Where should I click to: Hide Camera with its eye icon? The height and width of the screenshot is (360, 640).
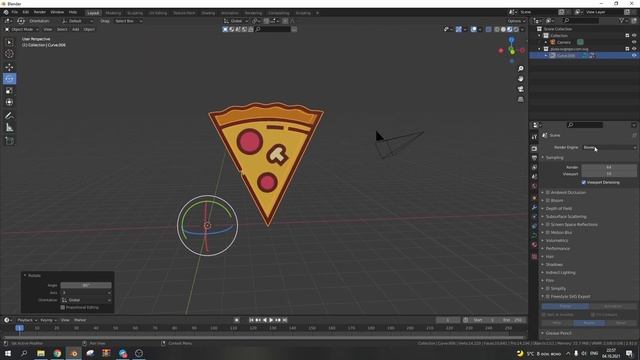[x=634, y=42]
